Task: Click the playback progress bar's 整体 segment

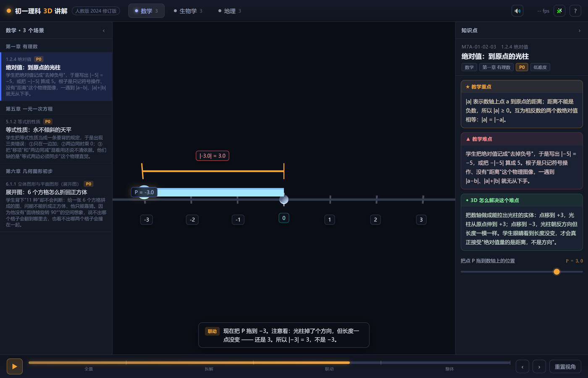Action: (445, 362)
